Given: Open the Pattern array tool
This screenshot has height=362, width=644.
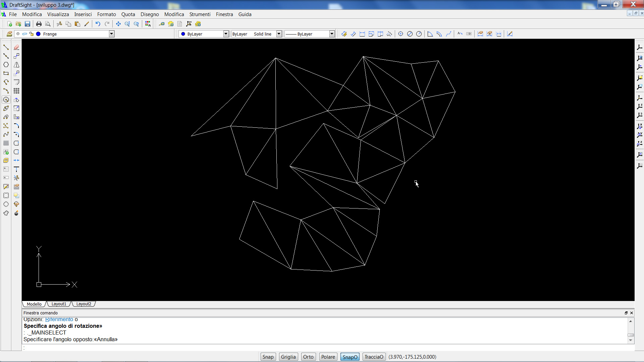Looking at the screenshot, I should (x=16, y=91).
